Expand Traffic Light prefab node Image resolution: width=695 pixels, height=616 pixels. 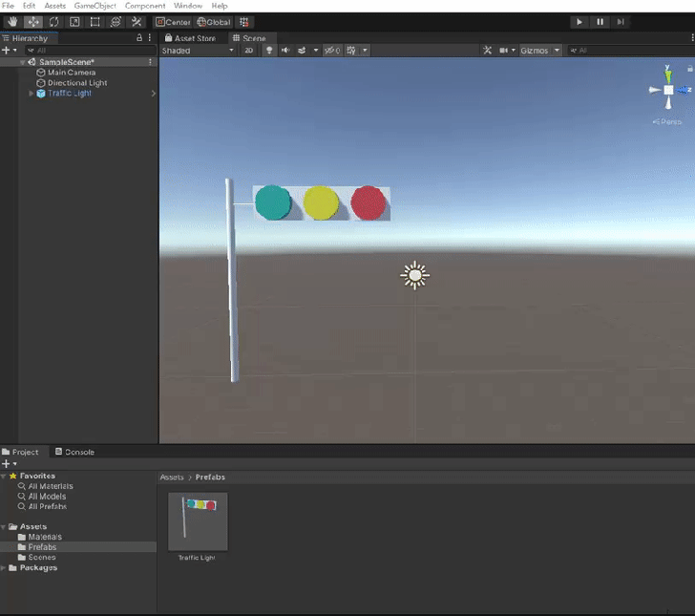pos(31,94)
